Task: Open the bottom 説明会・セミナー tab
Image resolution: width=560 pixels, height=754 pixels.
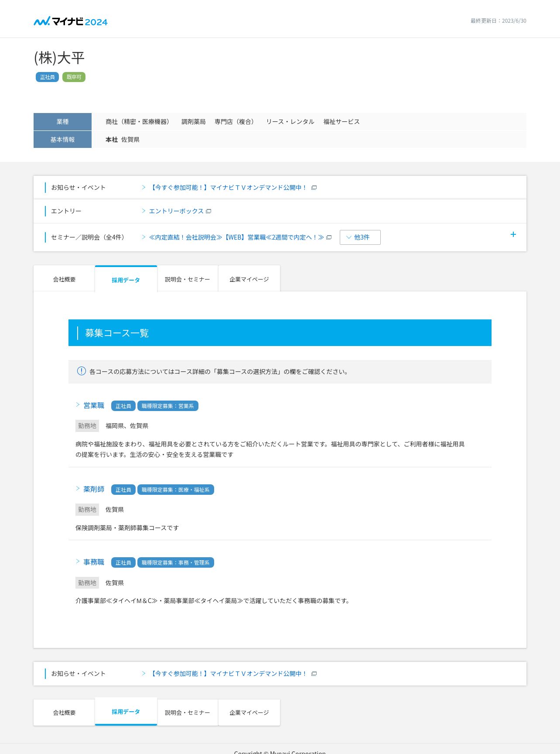Action: pos(188,713)
